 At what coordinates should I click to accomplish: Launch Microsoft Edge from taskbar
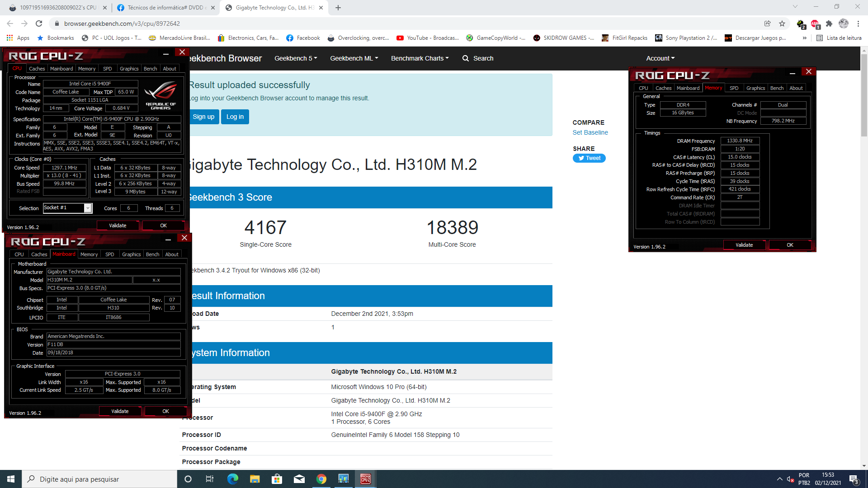coord(233,479)
